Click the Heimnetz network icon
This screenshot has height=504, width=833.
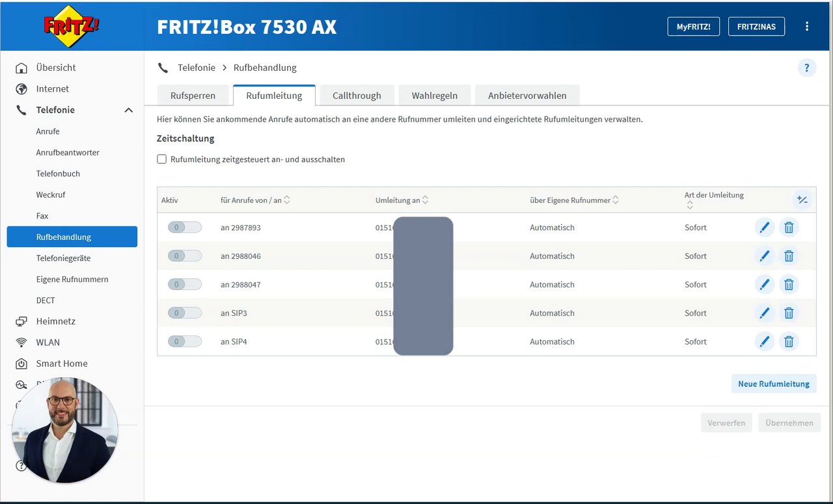[x=21, y=321]
